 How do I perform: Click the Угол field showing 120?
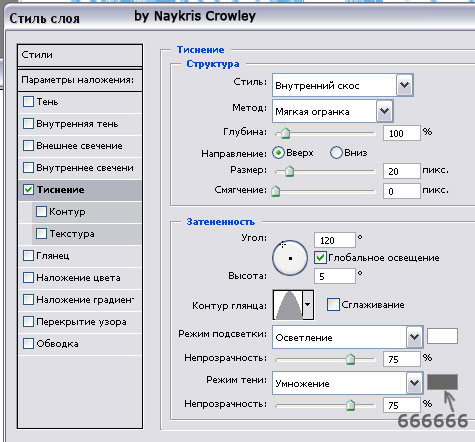335,240
